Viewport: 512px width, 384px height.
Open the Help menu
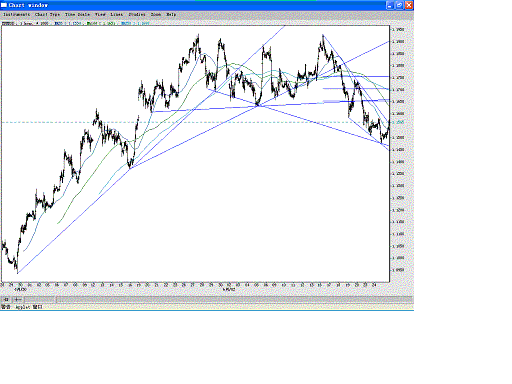tap(171, 15)
